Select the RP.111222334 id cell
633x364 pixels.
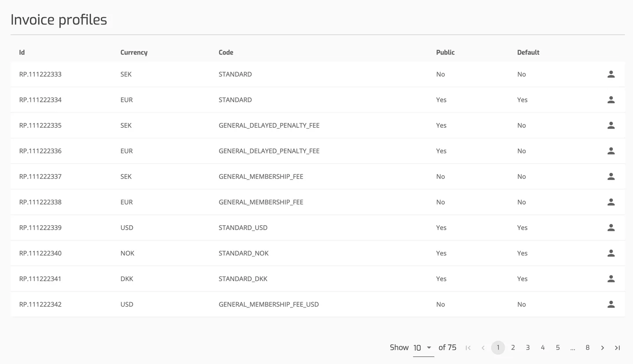click(40, 100)
